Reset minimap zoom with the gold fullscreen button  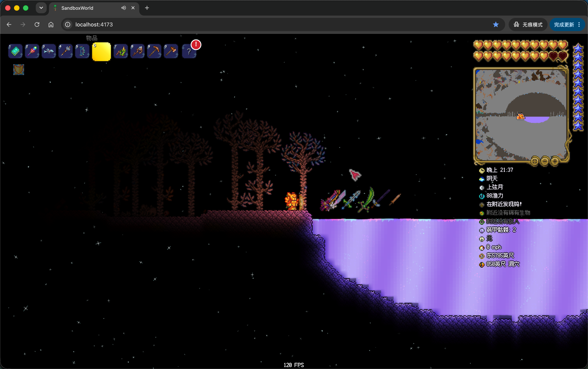coord(535,161)
